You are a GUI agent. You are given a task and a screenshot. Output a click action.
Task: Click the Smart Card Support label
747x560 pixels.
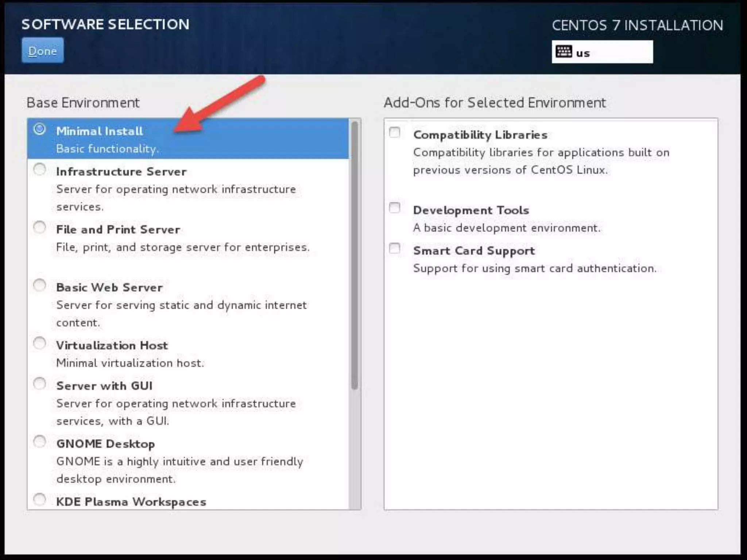(x=474, y=251)
